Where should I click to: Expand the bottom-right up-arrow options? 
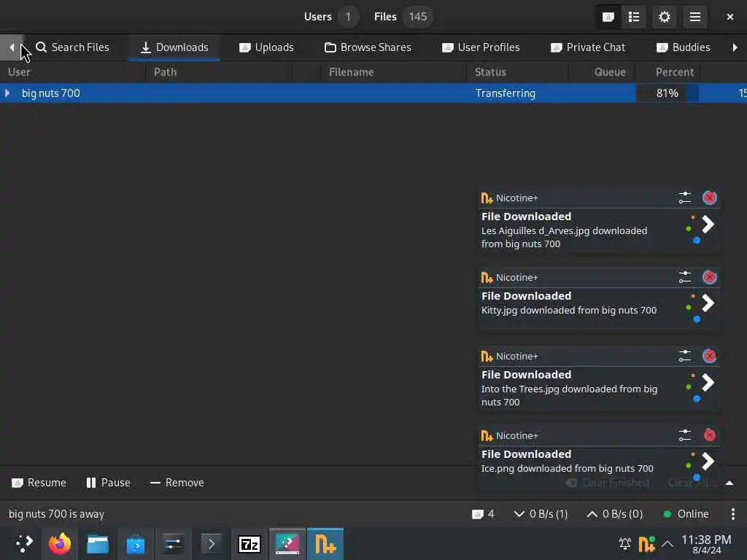[x=729, y=483]
